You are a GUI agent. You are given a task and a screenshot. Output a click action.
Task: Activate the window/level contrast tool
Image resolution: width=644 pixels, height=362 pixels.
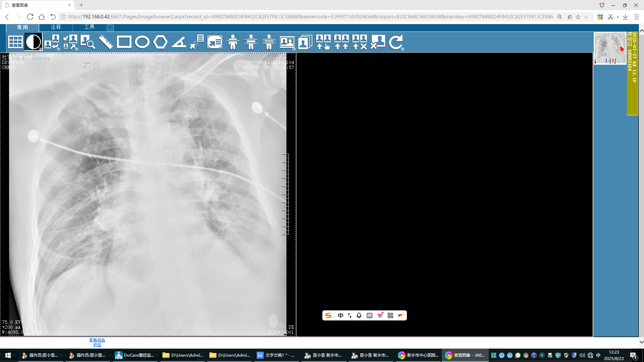[33, 42]
